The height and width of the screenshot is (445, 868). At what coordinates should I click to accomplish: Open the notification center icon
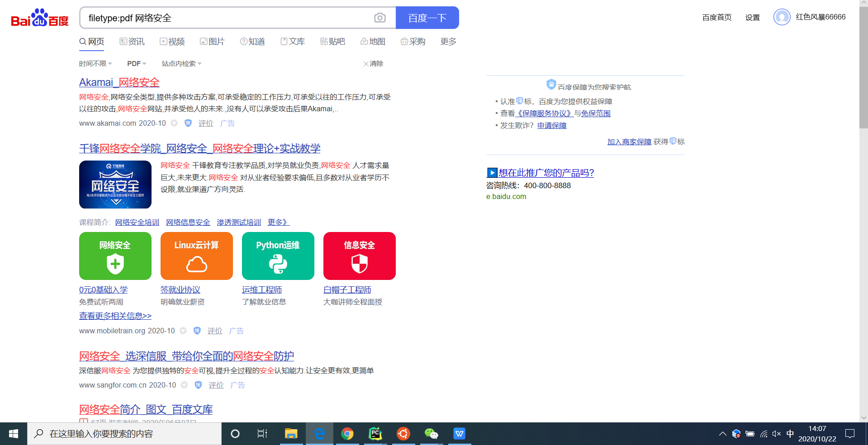click(x=850, y=434)
